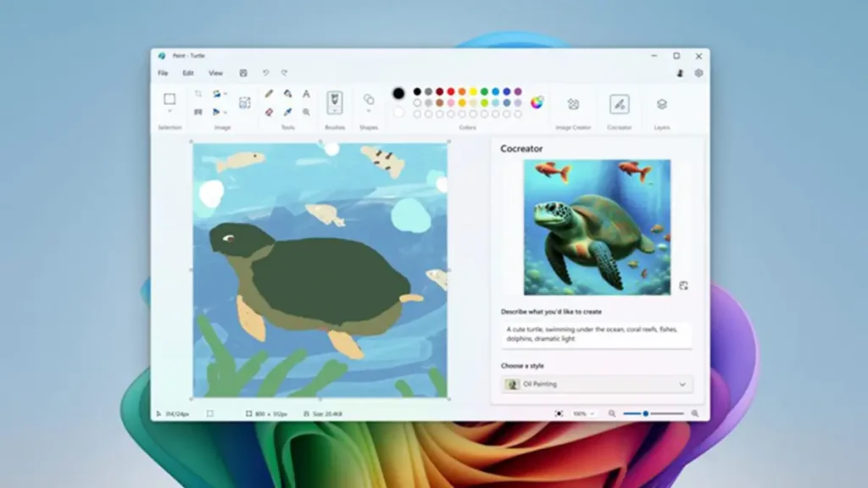Viewport: 868px width, 488px height.
Task: Select the Pencil tool
Action: point(269,94)
